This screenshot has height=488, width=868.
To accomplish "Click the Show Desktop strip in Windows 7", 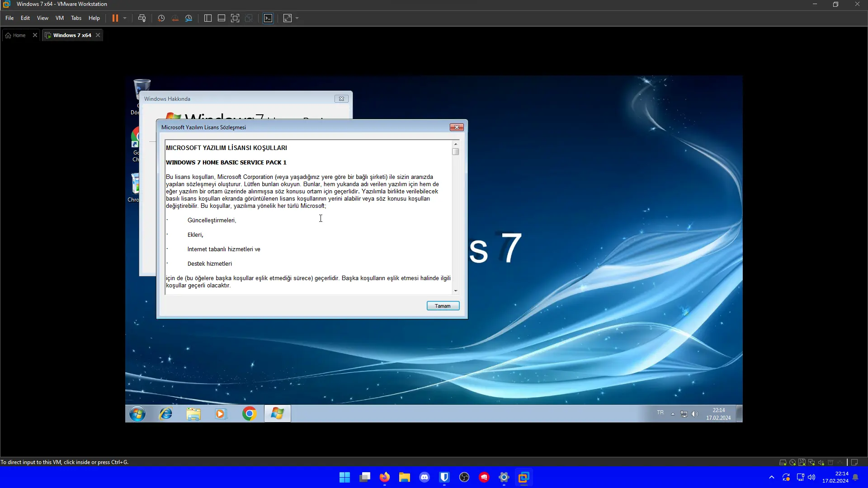I will pyautogui.click(x=740, y=414).
